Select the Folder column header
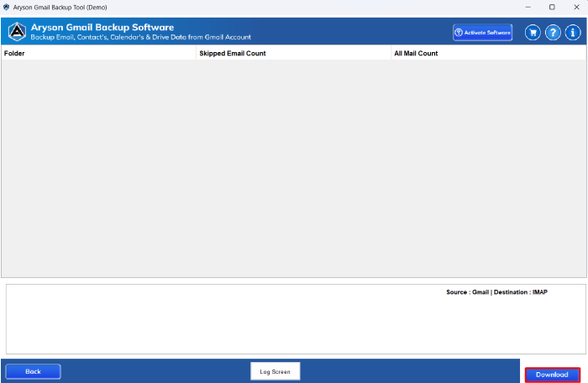588x383 pixels. 98,53
